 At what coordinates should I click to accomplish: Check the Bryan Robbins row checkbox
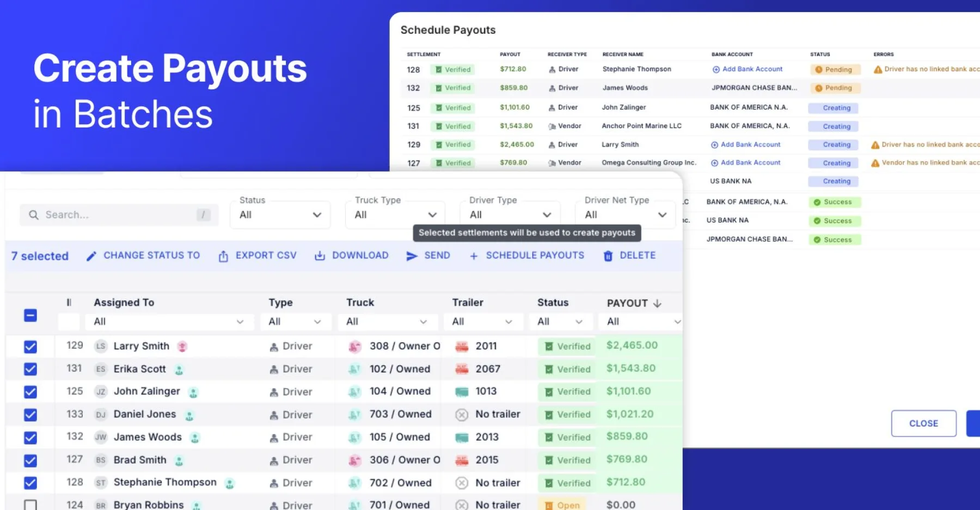tap(30, 506)
